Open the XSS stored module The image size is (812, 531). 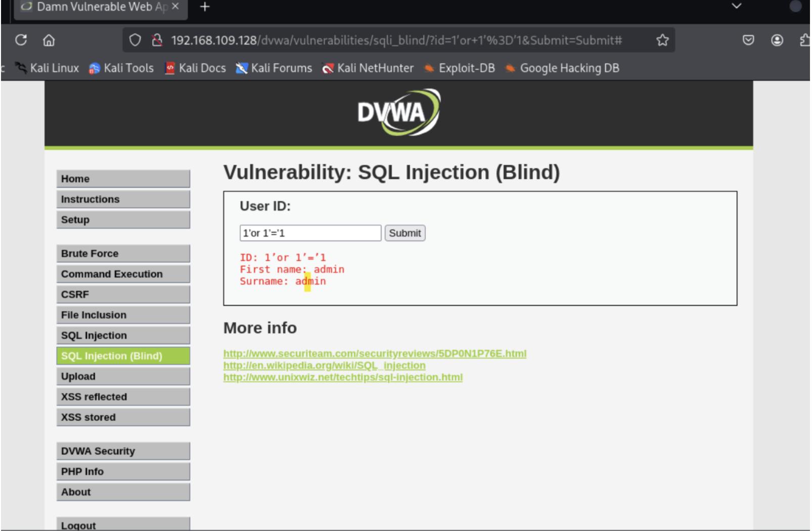pos(123,417)
